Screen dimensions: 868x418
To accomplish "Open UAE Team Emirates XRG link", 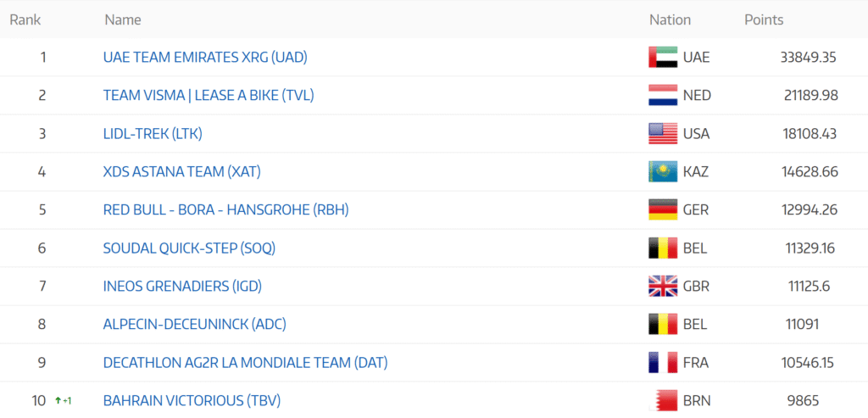I will coord(204,58).
